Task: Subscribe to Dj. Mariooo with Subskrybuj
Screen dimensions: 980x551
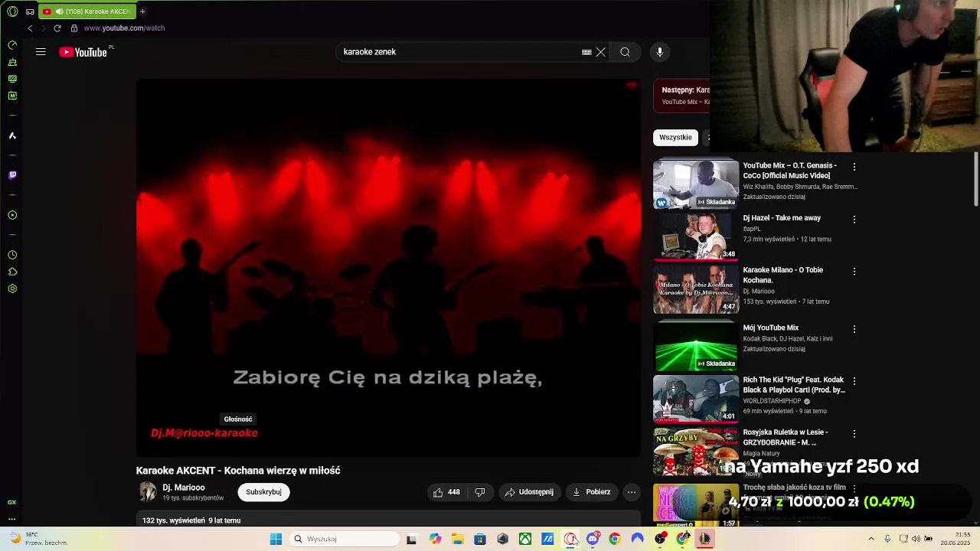Action: (x=263, y=492)
